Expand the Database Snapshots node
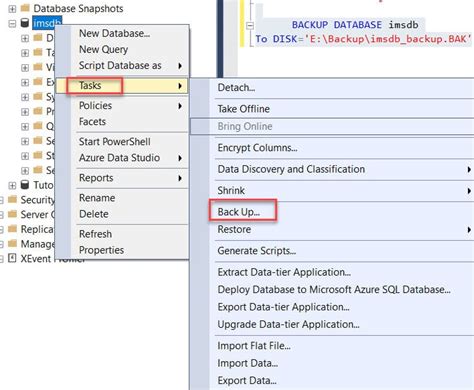 click(x=12, y=9)
